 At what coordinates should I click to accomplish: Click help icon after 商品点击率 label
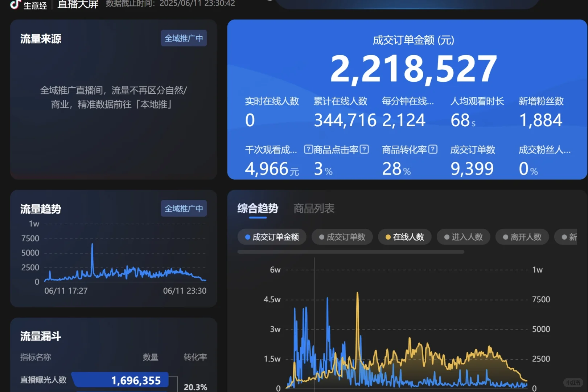pos(364,149)
